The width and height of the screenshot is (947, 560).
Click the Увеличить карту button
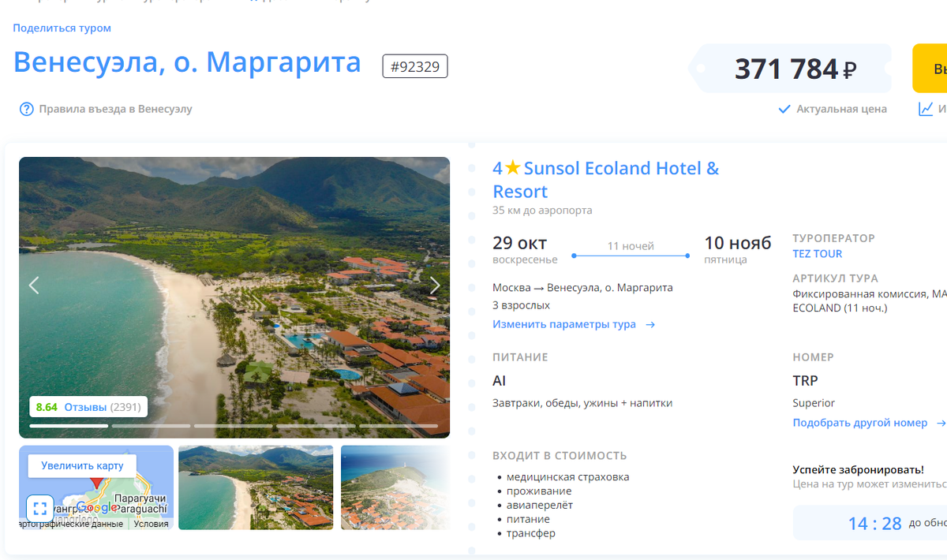[82, 465]
